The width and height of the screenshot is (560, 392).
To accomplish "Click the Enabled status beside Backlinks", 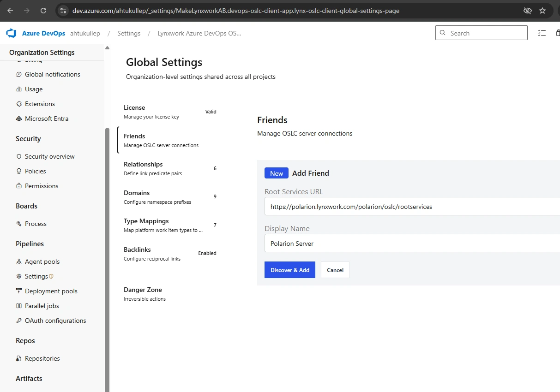I will click(207, 253).
